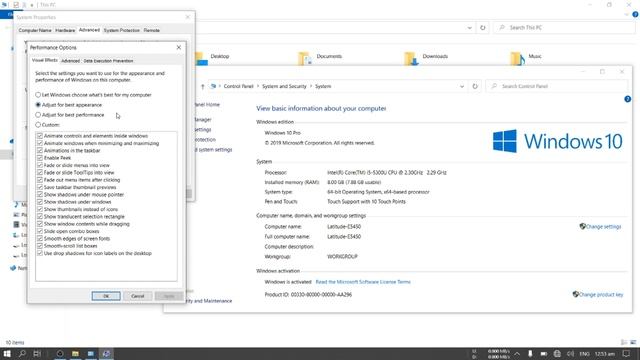The height and width of the screenshot is (360, 640).
Task: Navigate to System and Security breadcrumb
Action: click(x=284, y=87)
